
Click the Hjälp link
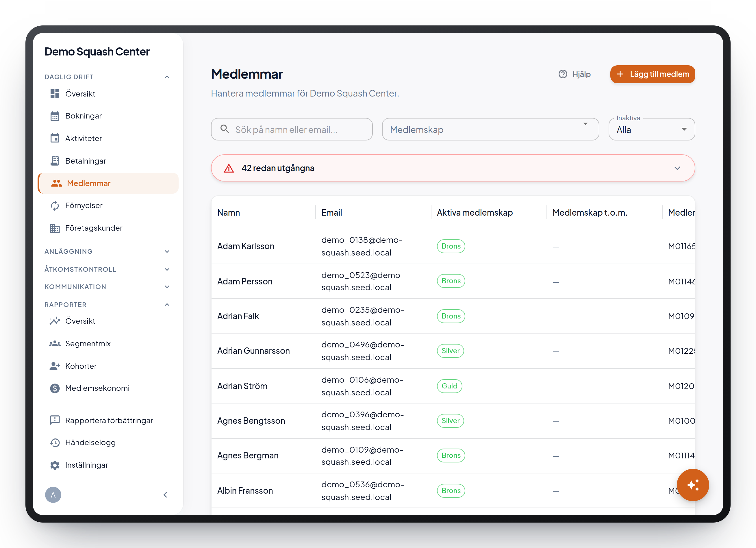coord(575,74)
